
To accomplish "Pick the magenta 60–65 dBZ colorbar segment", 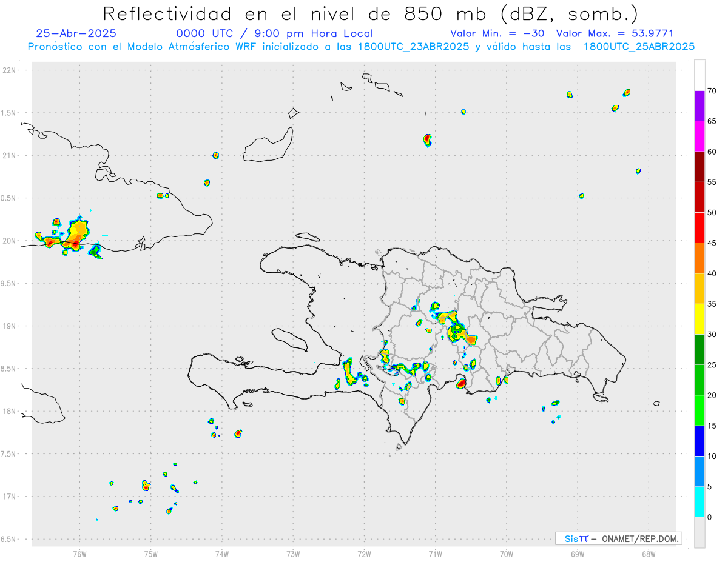I will coord(699,136).
